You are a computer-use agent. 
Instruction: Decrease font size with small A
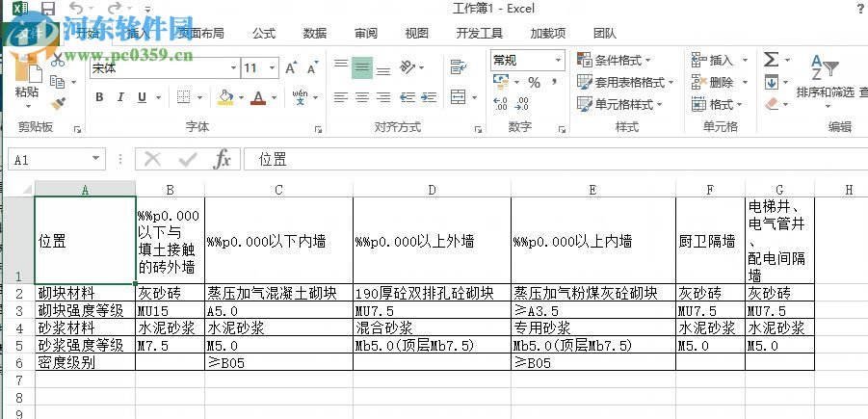[x=312, y=68]
